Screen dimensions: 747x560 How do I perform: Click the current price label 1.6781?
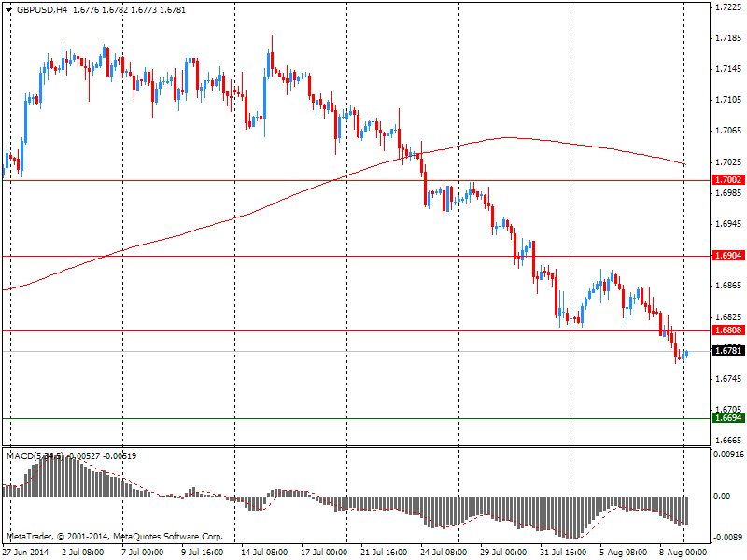pos(728,351)
